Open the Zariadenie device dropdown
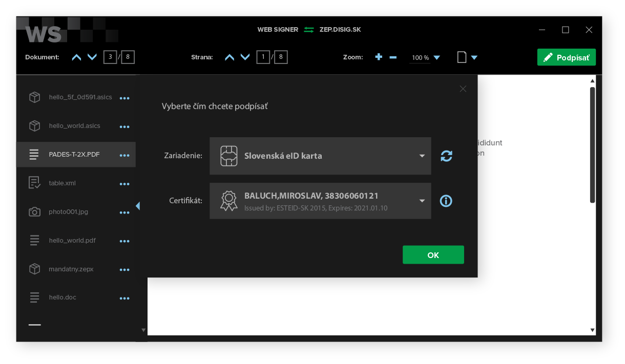The width and height of the screenshot is (625, 364). coord(320,156)
